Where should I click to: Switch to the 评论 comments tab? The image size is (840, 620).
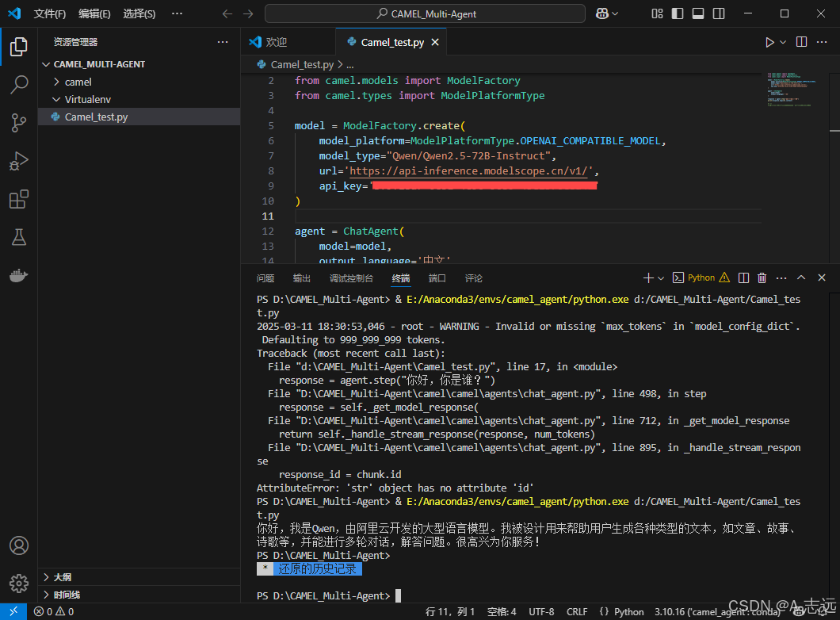click(x=474, y=278)
